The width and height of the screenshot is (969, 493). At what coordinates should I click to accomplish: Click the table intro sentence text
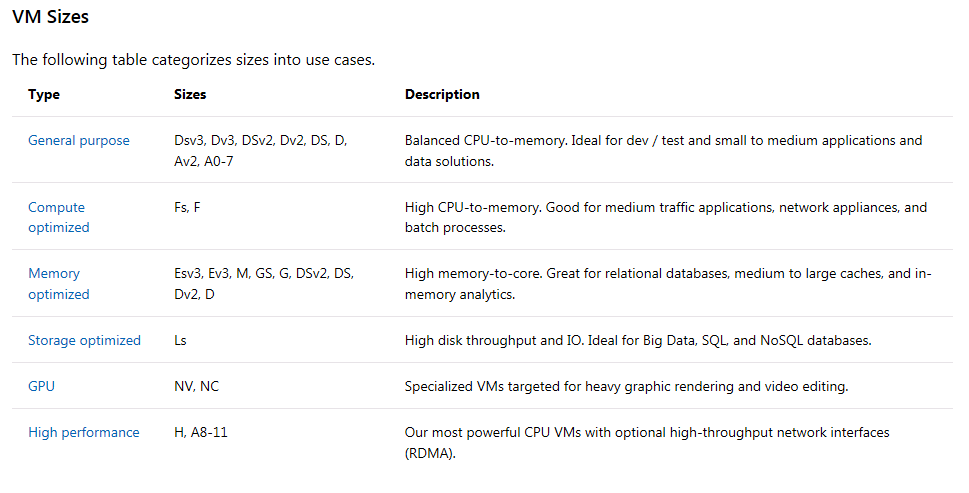pos(193,60)
